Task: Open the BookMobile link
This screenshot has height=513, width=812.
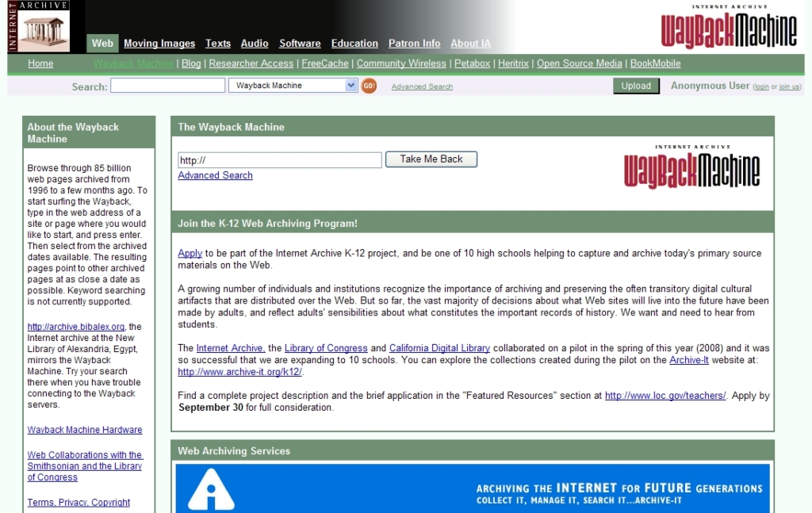Action: [x=655, y=63]
